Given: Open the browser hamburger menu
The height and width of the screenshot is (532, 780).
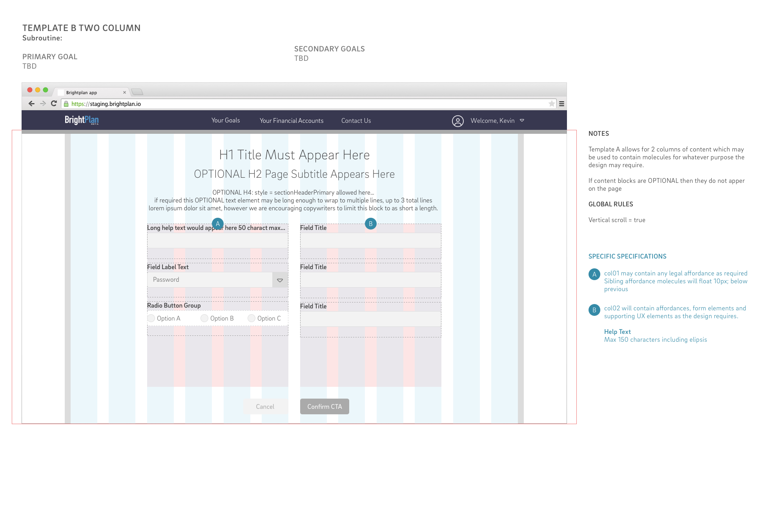Looking at the screenshot, I should point(561,104).
